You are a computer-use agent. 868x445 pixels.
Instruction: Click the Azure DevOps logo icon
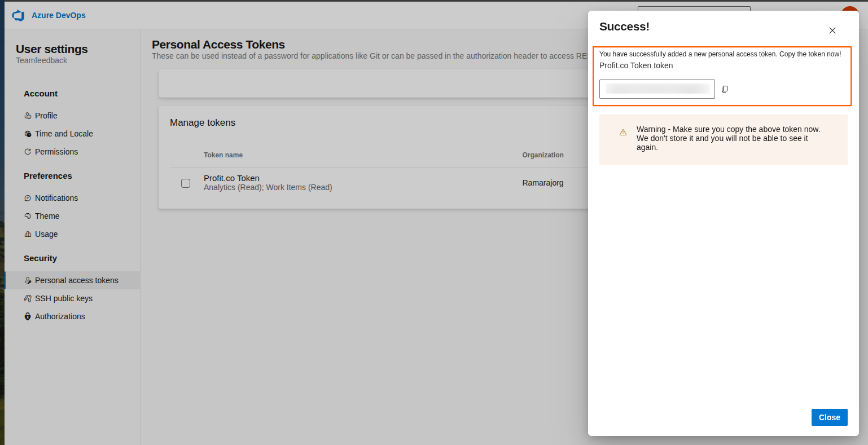(19, 15)
